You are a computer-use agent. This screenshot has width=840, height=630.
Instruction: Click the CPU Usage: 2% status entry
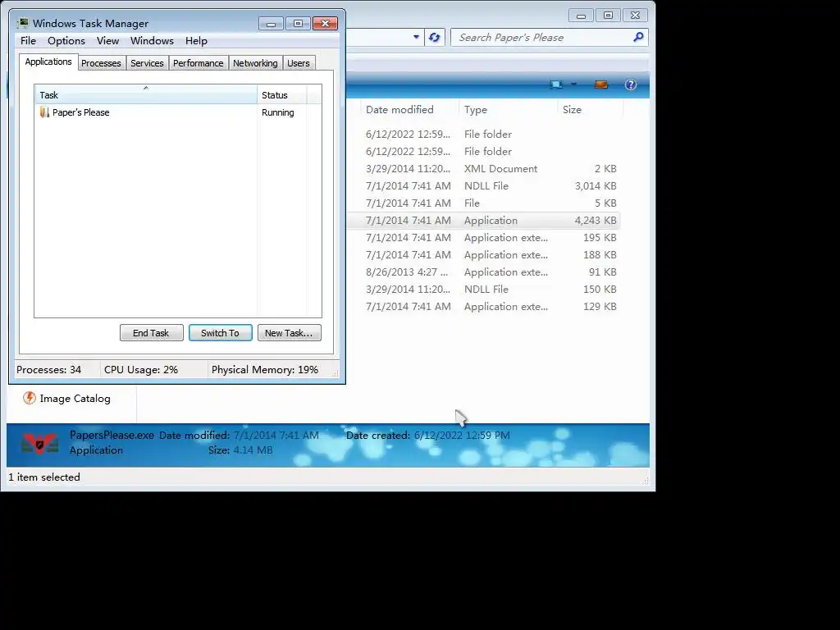[x=141, y=370]
